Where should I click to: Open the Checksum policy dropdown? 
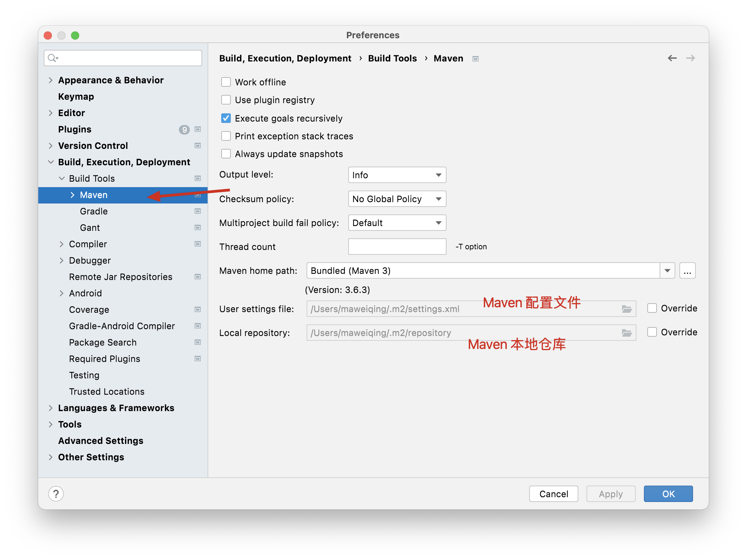397,199
